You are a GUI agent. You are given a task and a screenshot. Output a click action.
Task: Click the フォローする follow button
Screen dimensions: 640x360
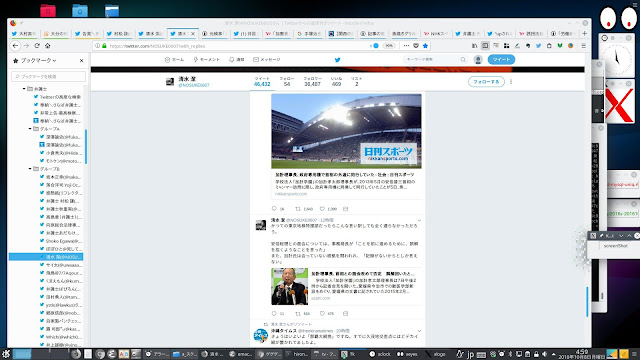point(486,82)
